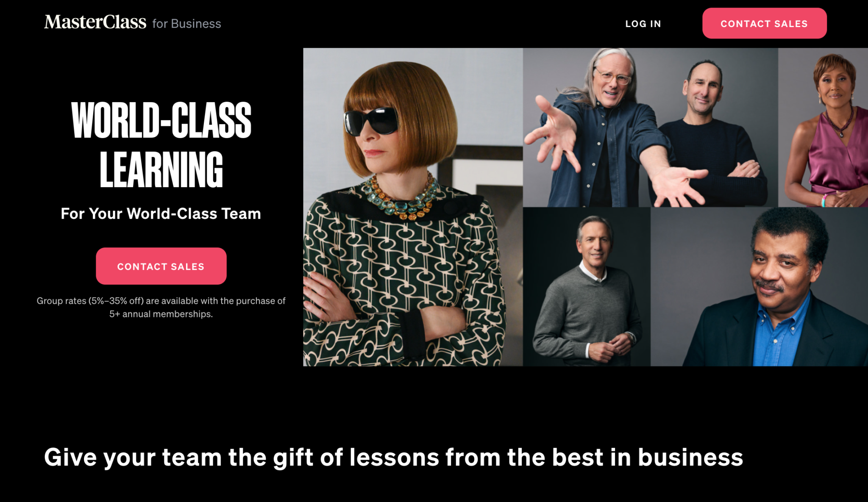Click the gemstone necklace in the photo
This screenshot has height=502, width=868.
click(x=401, y=198)
